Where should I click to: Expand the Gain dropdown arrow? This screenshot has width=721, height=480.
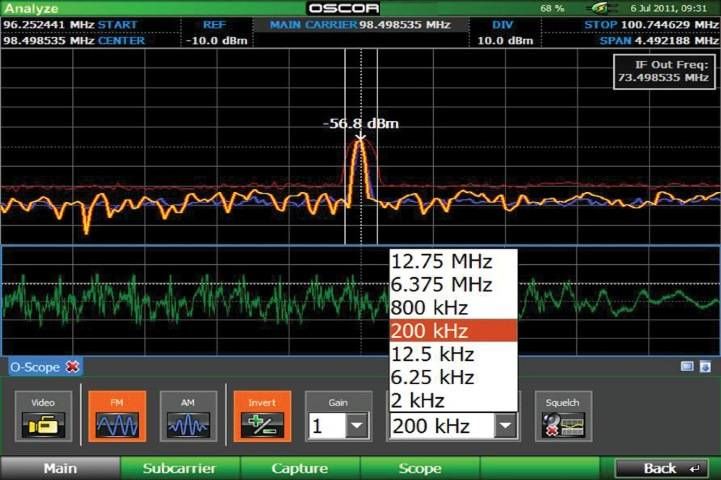pyautogui.click(x=357, y=426)
